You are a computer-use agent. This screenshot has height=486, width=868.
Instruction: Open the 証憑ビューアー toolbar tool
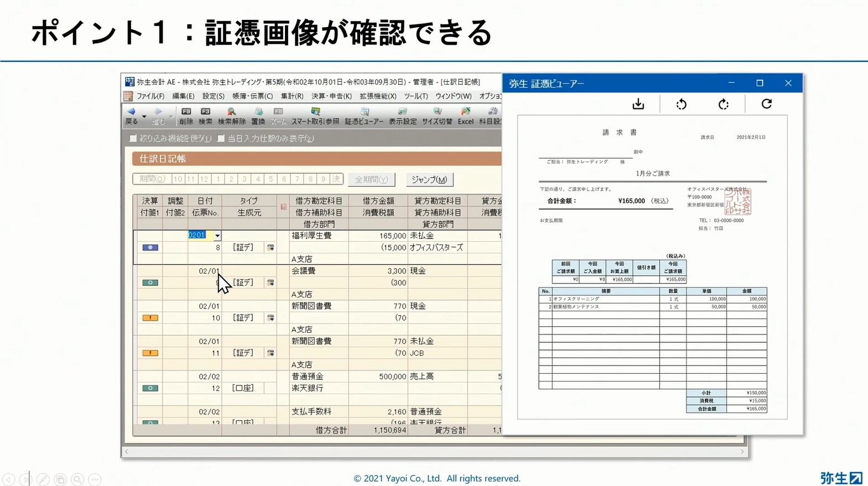364,116
